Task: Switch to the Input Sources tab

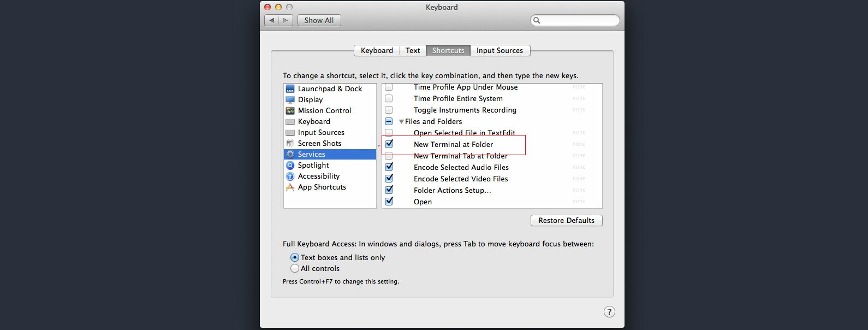Action: point(500,50)
